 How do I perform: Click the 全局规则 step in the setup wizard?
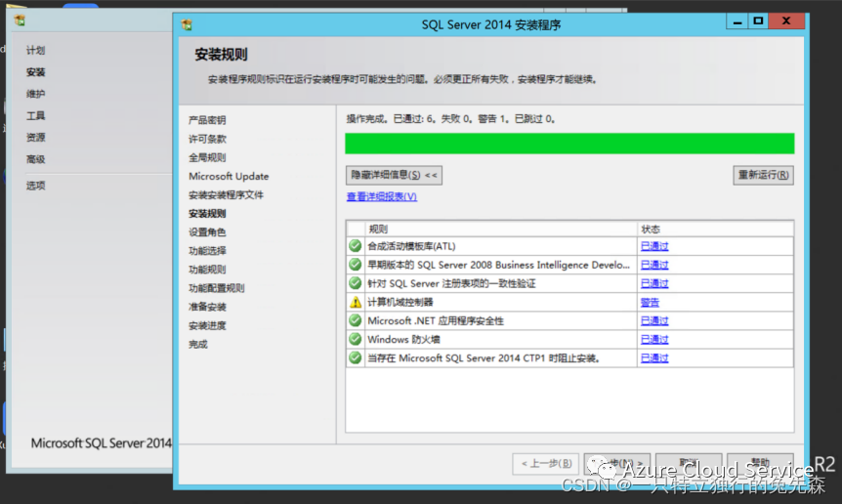207,157
